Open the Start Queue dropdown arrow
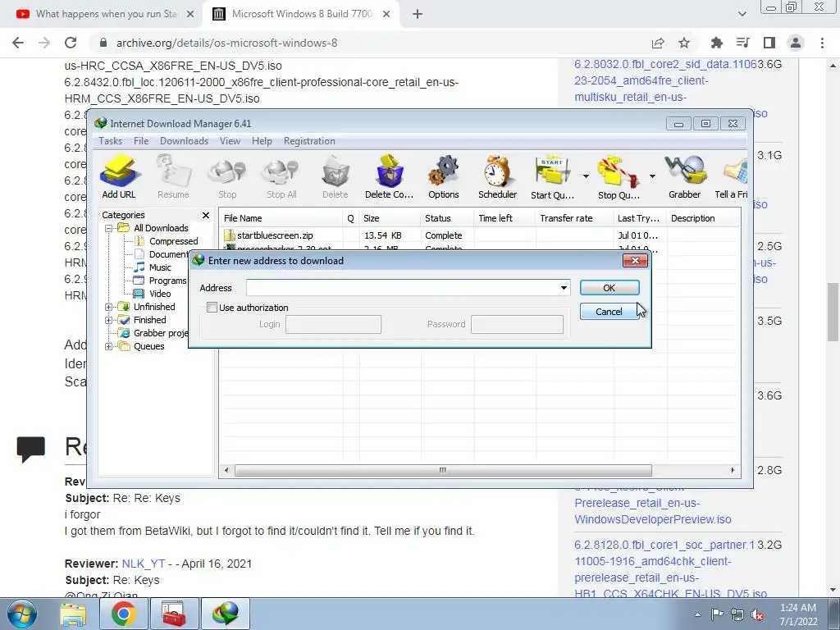 coord(586,176)
